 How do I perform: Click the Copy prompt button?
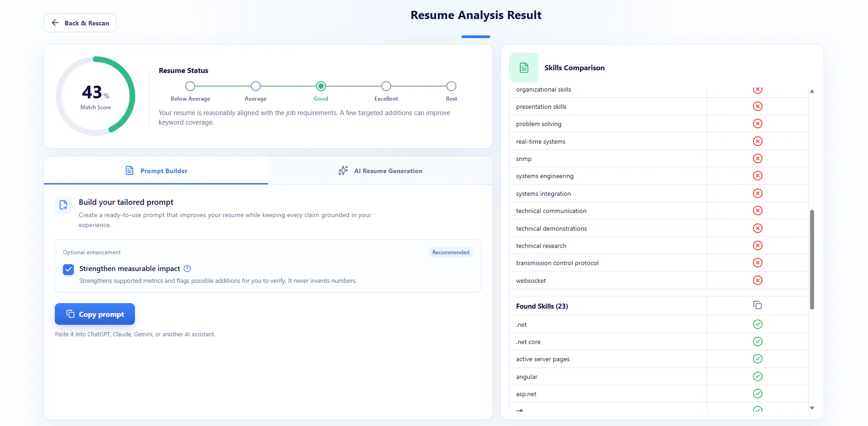coord(95,314)
